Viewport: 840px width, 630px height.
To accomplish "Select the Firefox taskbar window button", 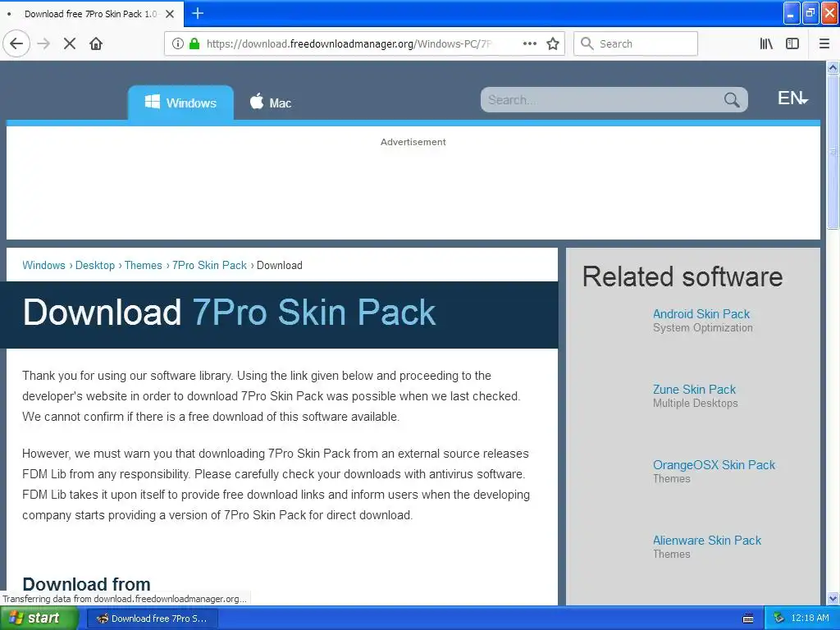I will pos(152,619).
